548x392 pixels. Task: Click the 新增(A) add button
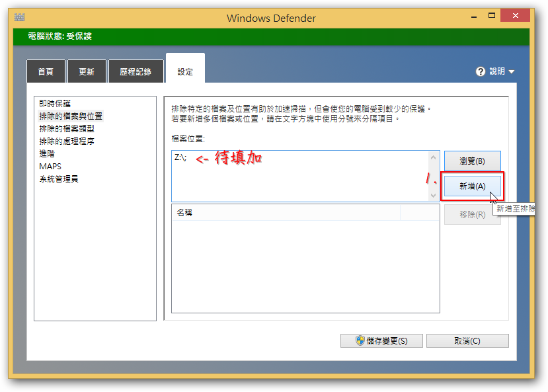click(x=472, y=186)
